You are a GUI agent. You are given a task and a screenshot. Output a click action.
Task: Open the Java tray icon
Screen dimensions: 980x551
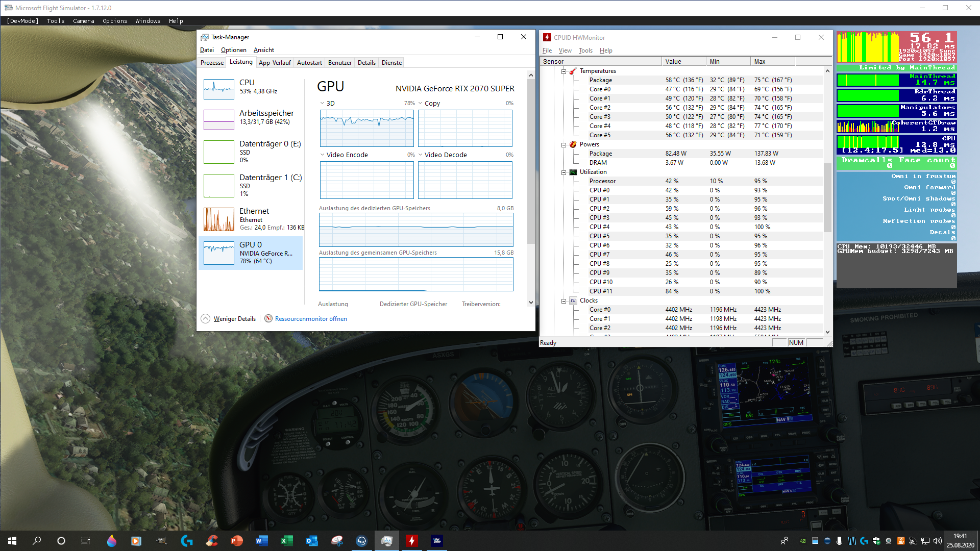pyautogui.click(x=901, y=541)
